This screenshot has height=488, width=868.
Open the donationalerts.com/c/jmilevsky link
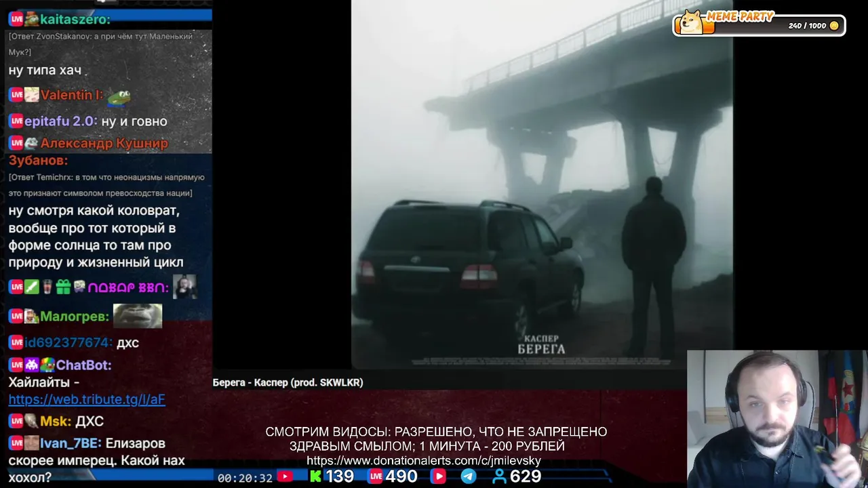[424, 461]
